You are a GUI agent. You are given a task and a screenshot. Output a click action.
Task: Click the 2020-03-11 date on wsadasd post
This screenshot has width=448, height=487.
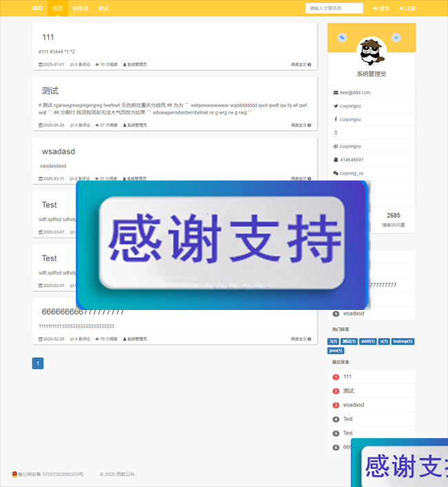pyautogui.click(x=54, y=178)
